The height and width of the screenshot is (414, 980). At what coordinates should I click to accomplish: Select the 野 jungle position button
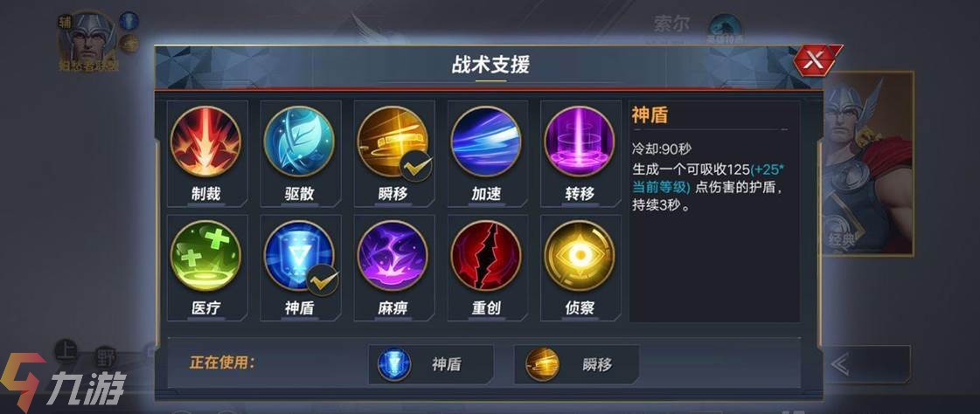coord(106,356)
